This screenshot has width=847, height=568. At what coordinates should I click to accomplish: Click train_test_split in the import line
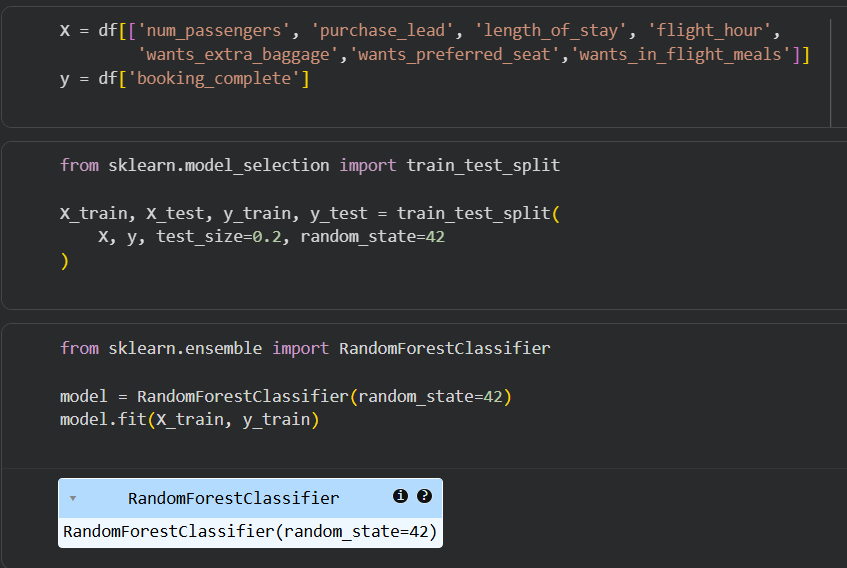point(483,165)
